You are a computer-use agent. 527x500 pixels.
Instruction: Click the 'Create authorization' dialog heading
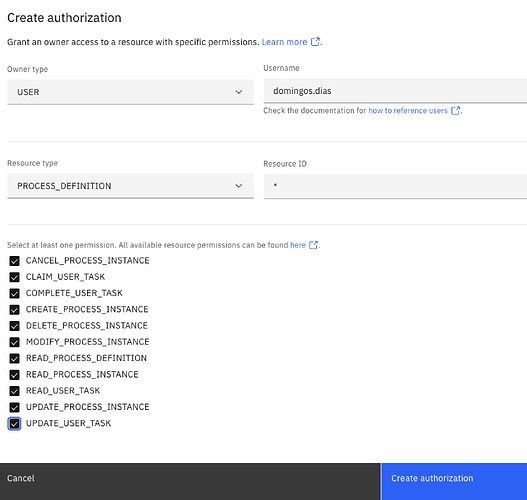pos(64,18)
